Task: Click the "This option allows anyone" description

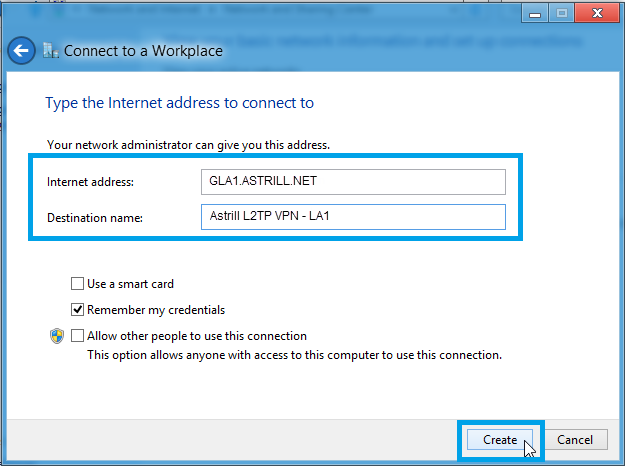Action: pos(294,355)
